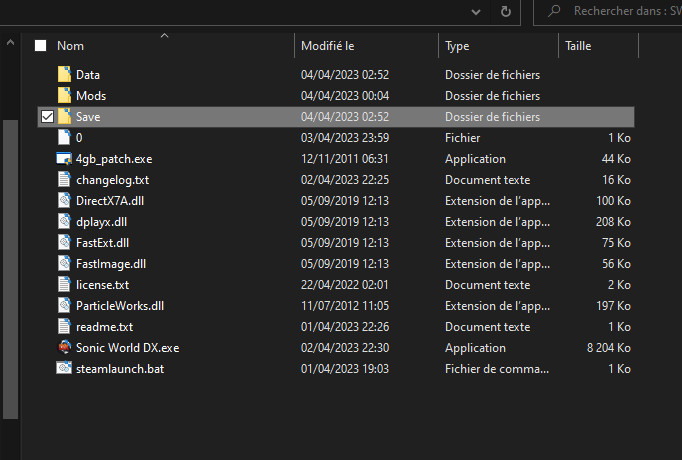Click the readme.txt document icon
Screen dimensions: 682x460
[x=64, y=327]
